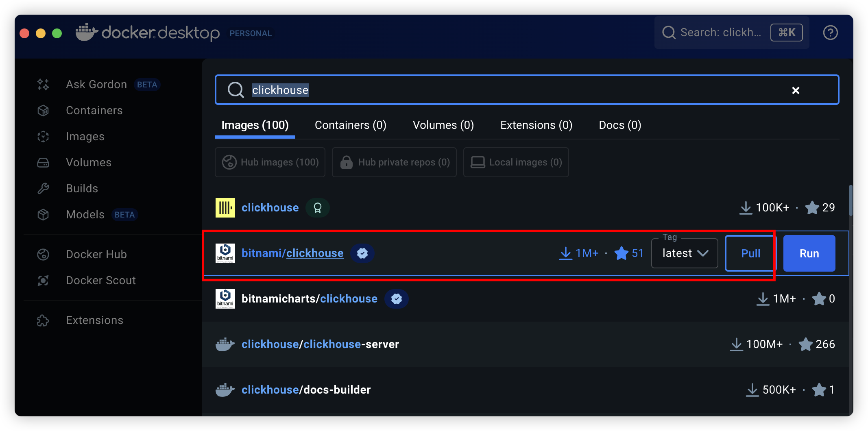Click the bitnami logo on bitnamicharts/clickhouse row
The width and height of the screenshot is (868, 431).
(x=225, y=299)
